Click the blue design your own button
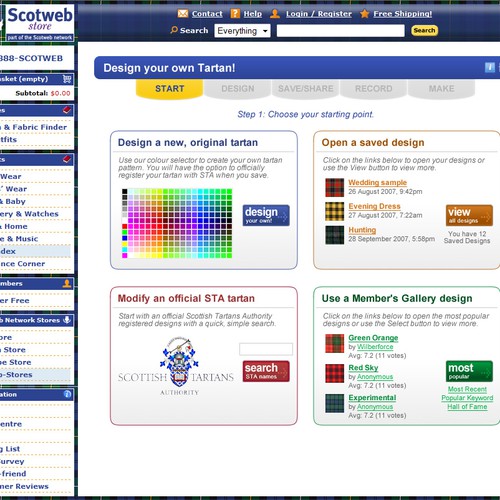500x500 pixels. pos(266,215)
